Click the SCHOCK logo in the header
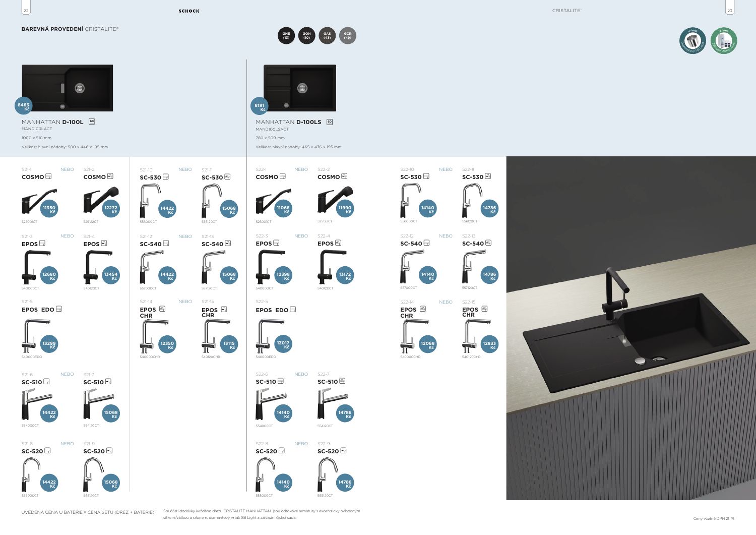This screenshot has width=756, height=535. (189, 11)
